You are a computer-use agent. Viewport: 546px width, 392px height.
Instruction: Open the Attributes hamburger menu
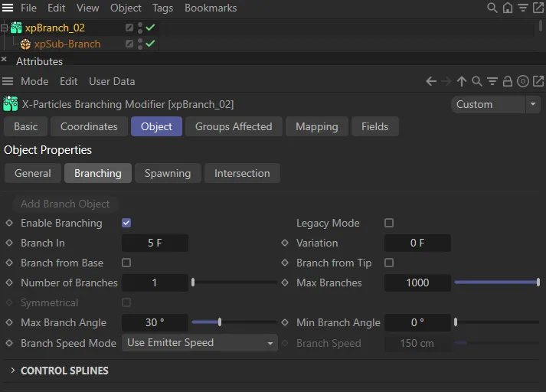[8, 81]
